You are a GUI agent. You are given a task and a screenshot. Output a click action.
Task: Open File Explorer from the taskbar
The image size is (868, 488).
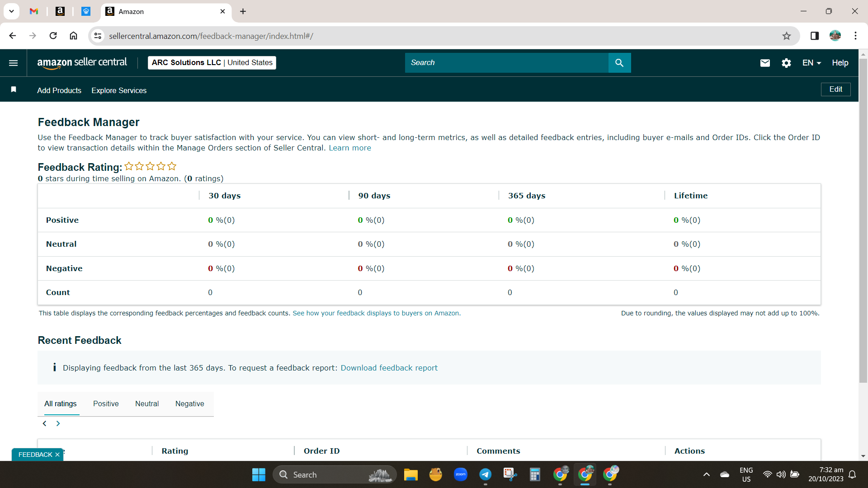(x=410, y=474)
